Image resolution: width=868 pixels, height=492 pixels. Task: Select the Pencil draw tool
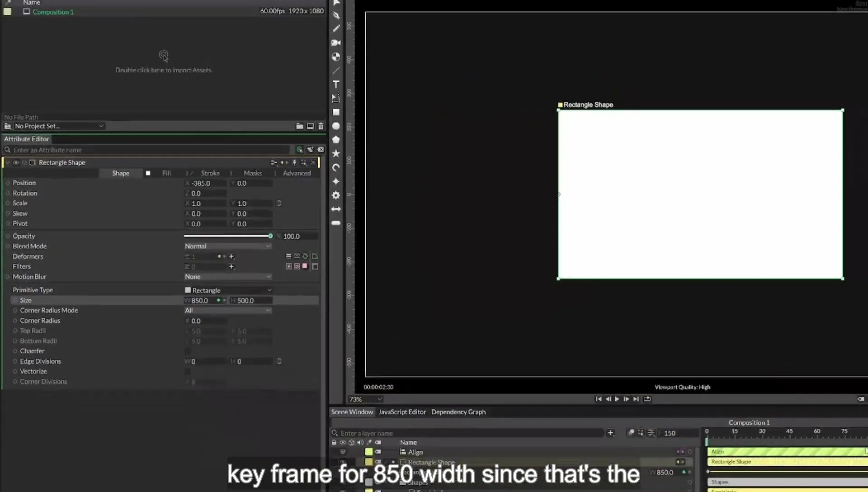click(336, 28)
